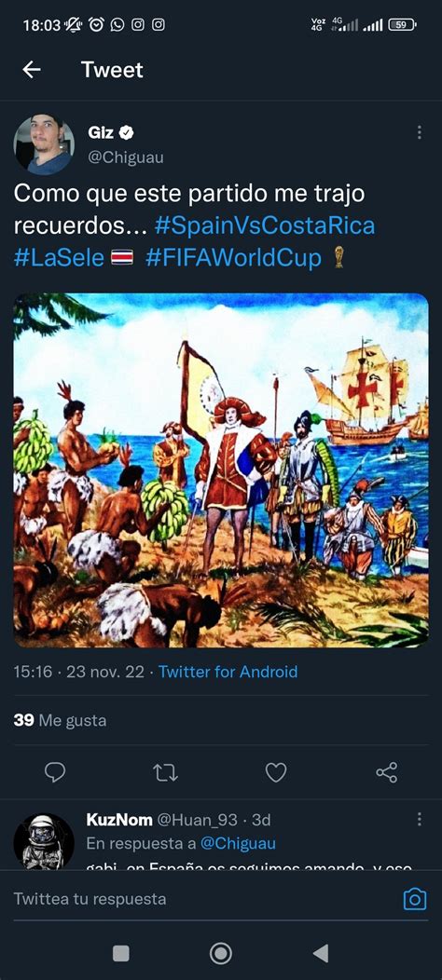Tap the retweet icon
This screenshot has width=442, height=980.
(165, 773)
